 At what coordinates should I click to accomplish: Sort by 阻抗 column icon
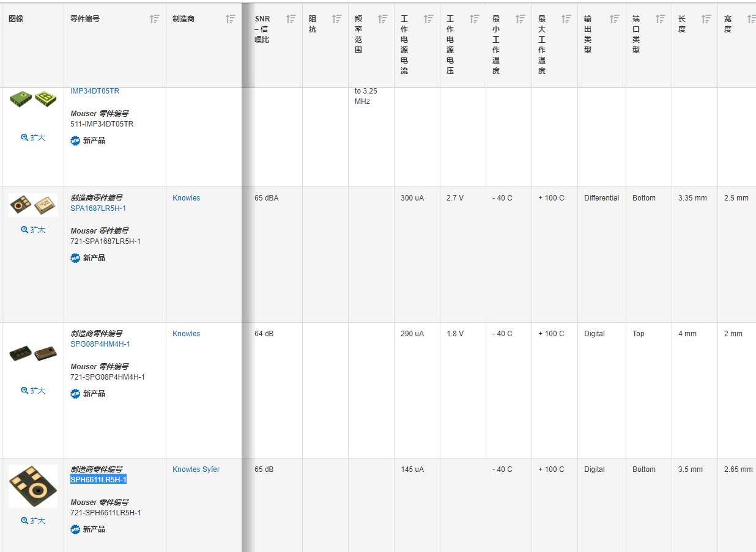click(337, 19)
